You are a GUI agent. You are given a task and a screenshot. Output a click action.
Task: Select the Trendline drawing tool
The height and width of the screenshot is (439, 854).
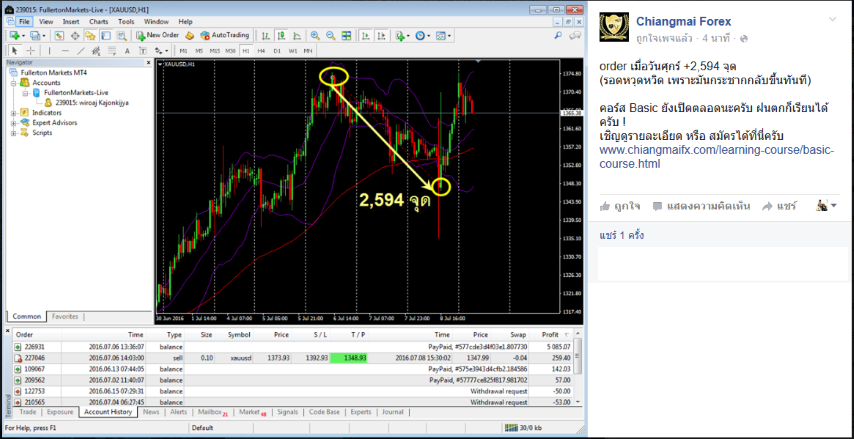(81, 51)
